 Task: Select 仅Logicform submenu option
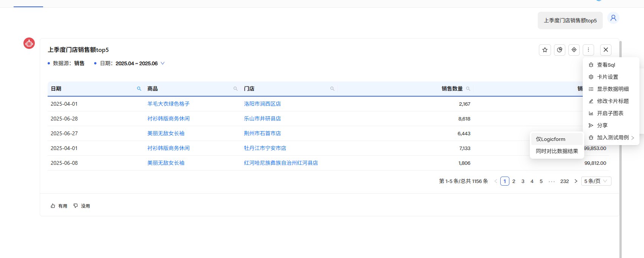[x=557, y=139]
